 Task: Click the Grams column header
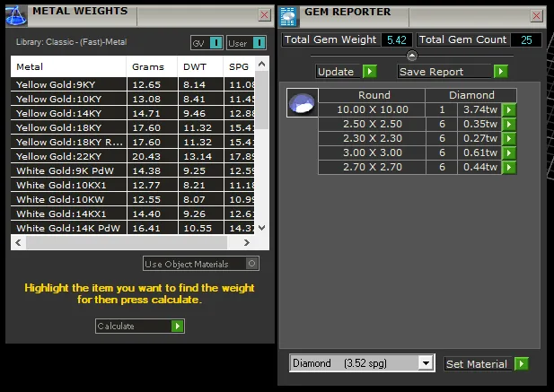coord(152,66)
